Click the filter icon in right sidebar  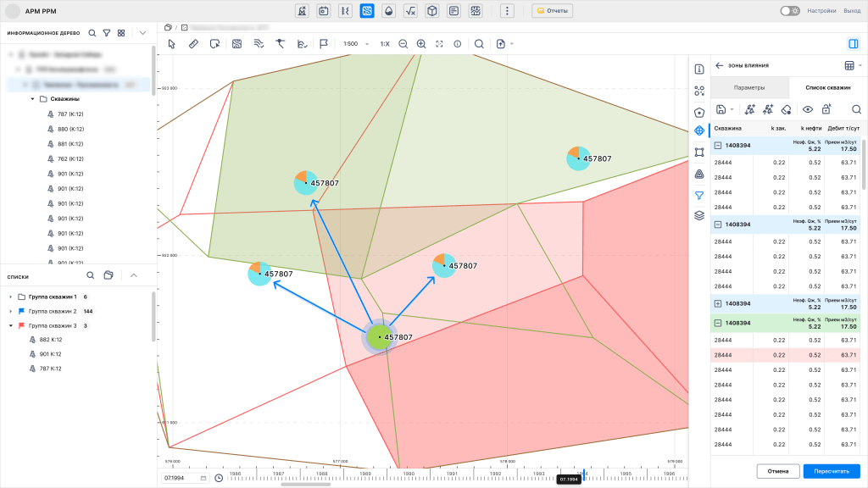coord(699,195)
